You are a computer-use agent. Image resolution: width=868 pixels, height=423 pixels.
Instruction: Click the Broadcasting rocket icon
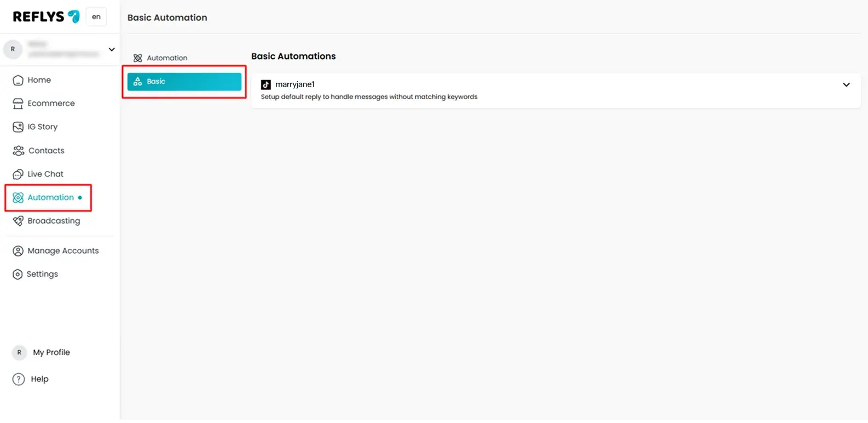point(18,221)
